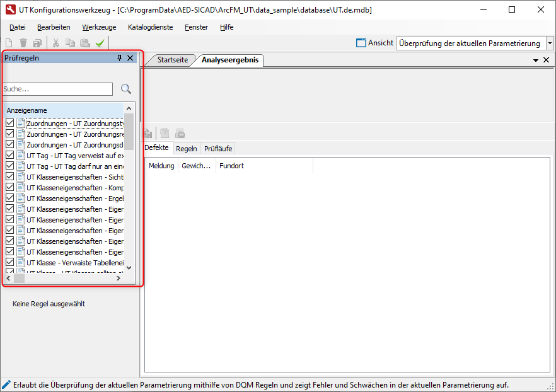Close the Analyseergebnis document tab
The image size is (556, 392).
tap(547, 60)
